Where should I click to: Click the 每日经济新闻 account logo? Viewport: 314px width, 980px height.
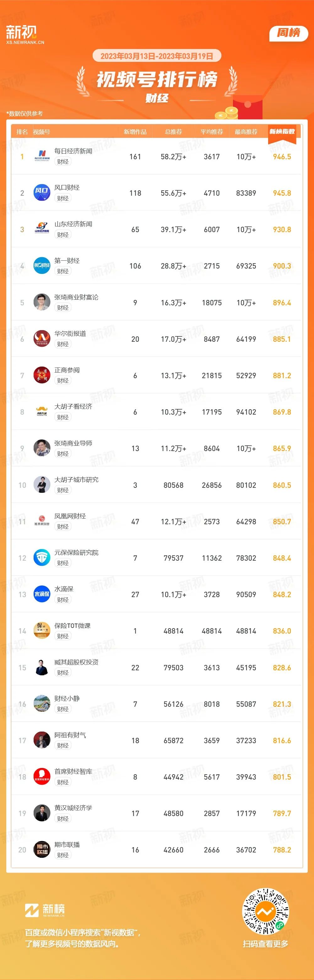(42, 156)
